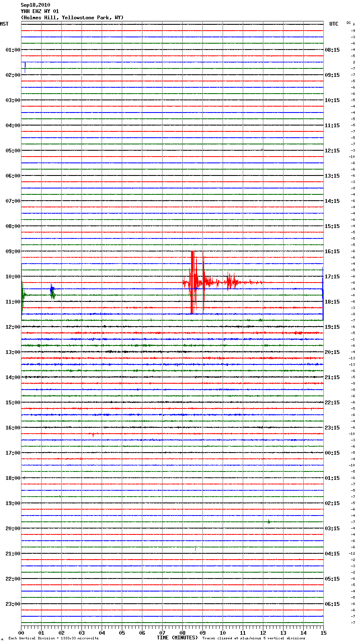Click the blue spike on the 01:30 trace
Screen dimensions: 357x644
coord(25,67)
